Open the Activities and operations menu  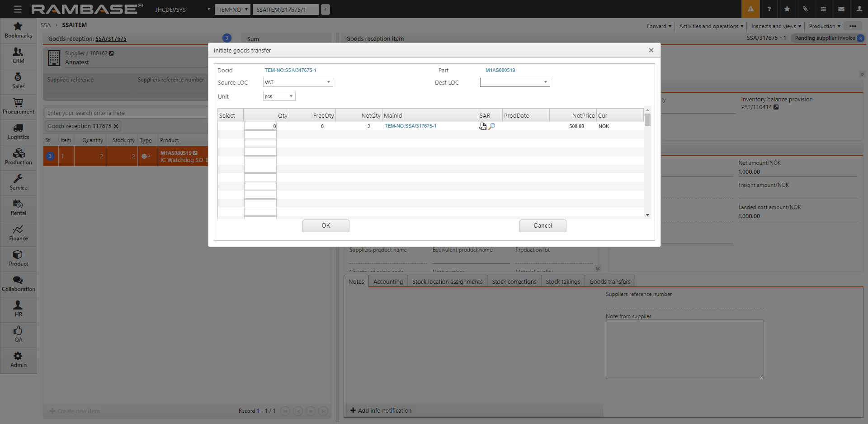point(711,26)
